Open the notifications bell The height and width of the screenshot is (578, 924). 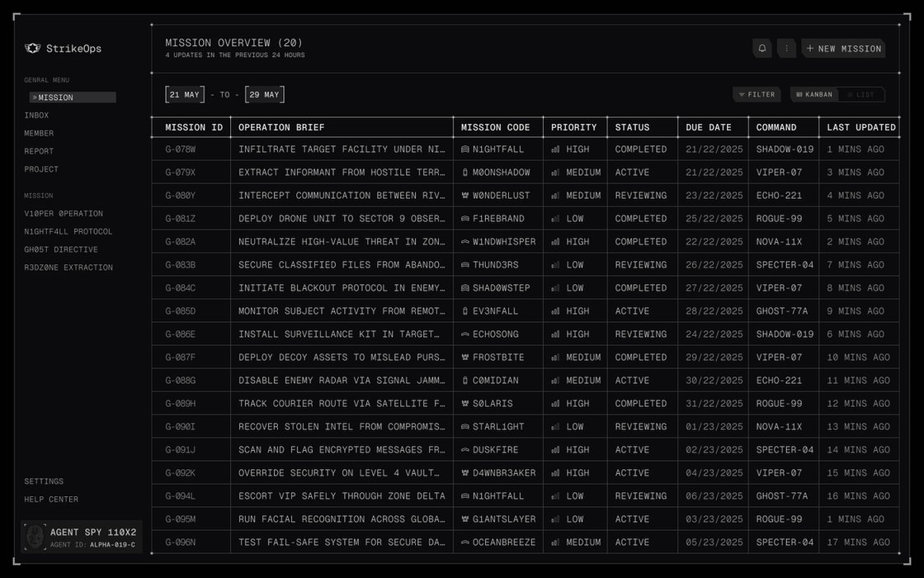pyautogui.click(x=762, y=49)
